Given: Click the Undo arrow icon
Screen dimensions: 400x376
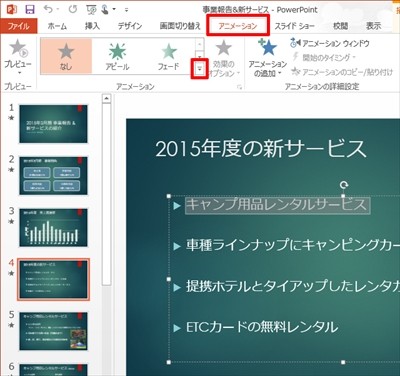Looking at the screenshot, I should [x=48, y=9].
